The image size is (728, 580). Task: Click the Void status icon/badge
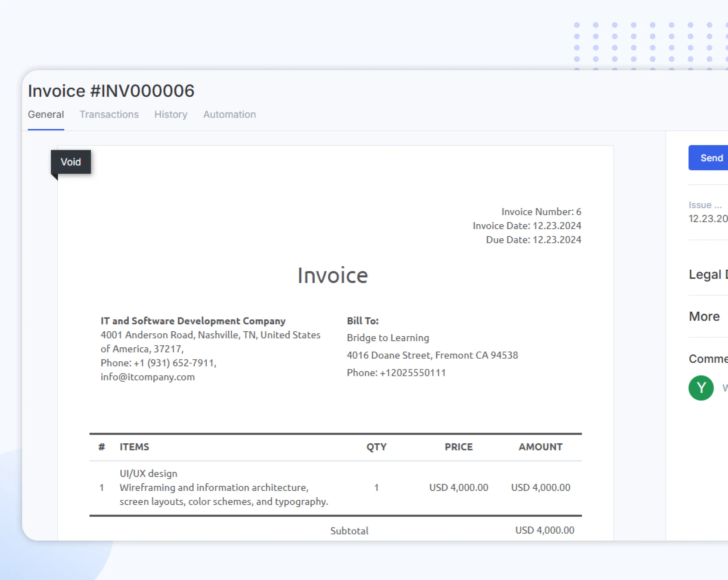[71, 162]
